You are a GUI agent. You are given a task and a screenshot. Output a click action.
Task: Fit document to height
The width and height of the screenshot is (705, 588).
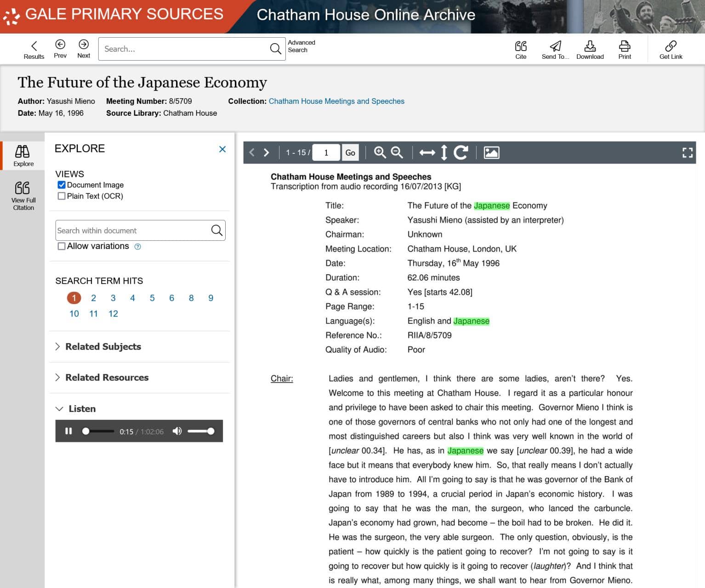444,153
